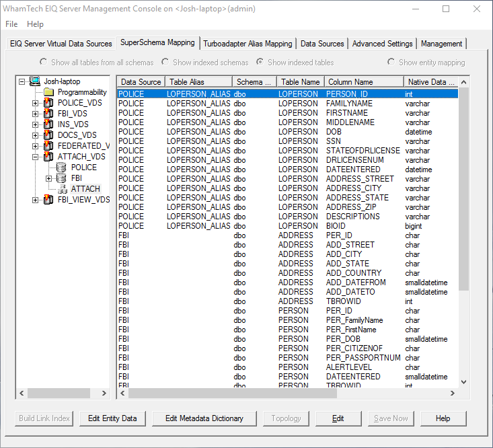Select the FAMILYNAME column row
The height and width of the screenshot is (448, 493).
tap(287, 104)
